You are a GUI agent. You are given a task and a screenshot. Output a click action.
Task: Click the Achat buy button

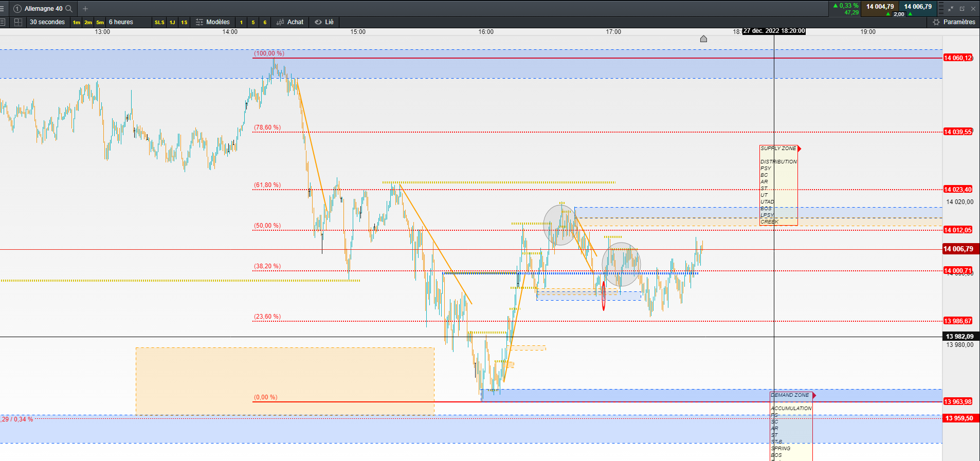click(x=290, y=22)
